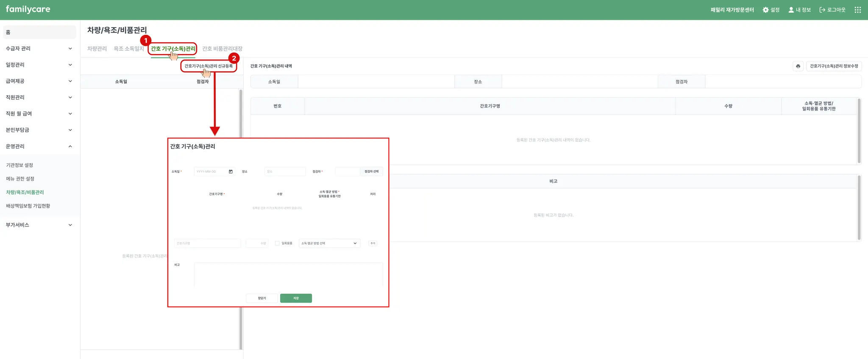Screen dimensions: 868x359
Task: Open 배상책임보험 가입현황 submenu item
Action: pyautogui.click(x=28, y=206)
